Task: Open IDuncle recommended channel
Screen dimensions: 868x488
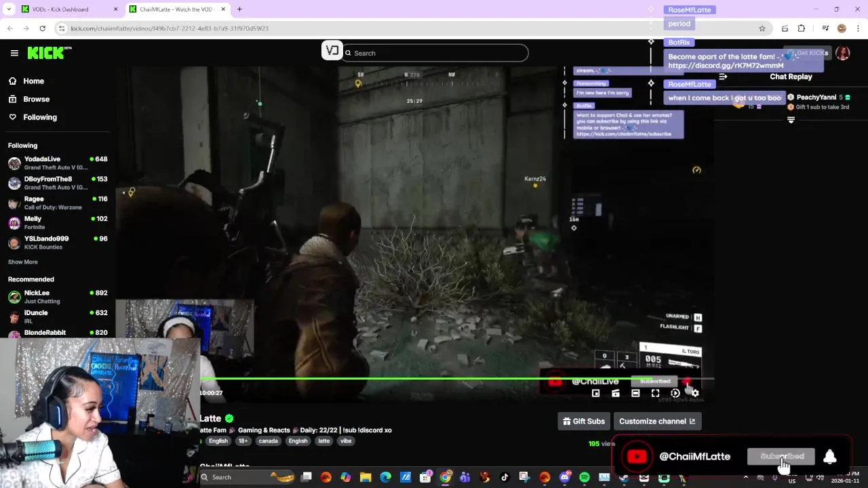Action: (x=58, y=317)
